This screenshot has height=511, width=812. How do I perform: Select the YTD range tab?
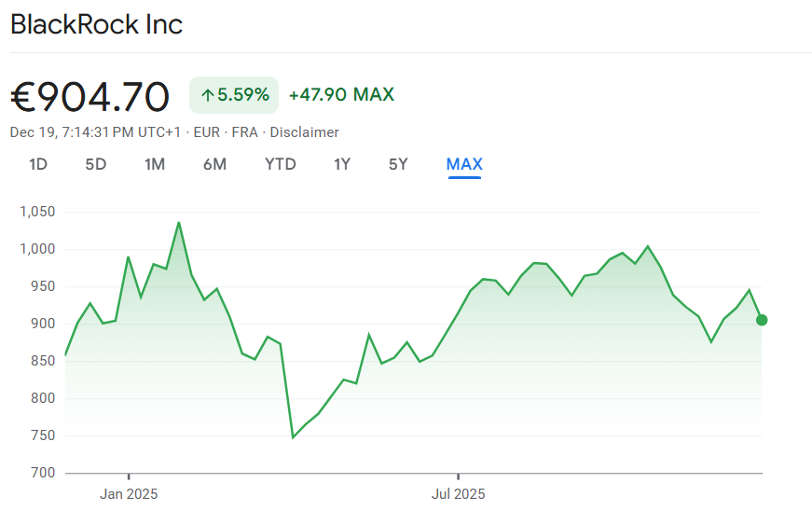281,165
